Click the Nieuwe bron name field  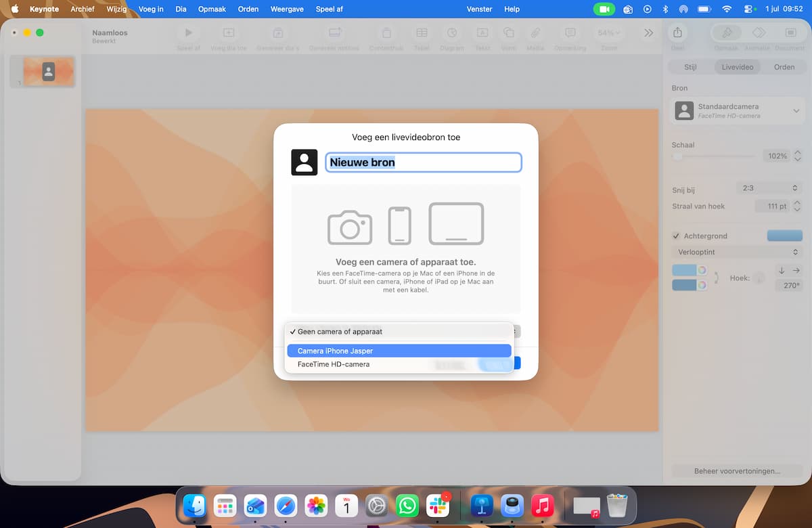tap(424, 162)
